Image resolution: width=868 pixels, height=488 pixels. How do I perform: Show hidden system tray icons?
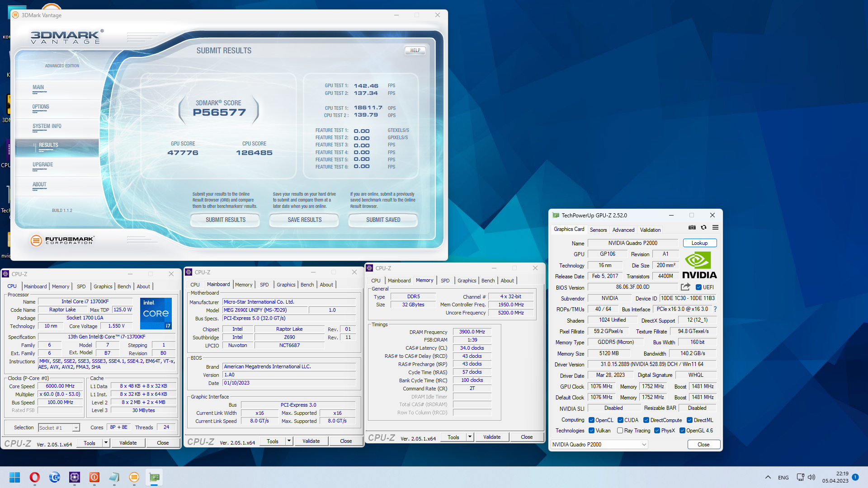click(x=768, y=477)
